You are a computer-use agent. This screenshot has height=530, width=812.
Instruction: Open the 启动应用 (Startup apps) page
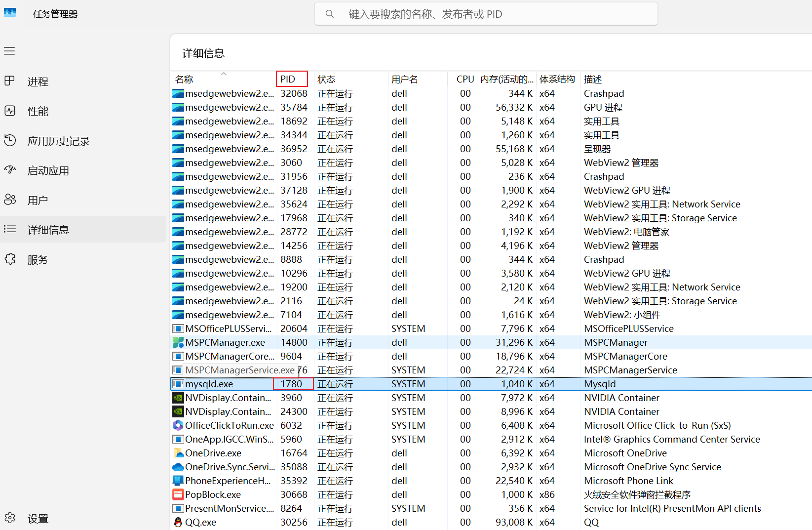(47, 170)
